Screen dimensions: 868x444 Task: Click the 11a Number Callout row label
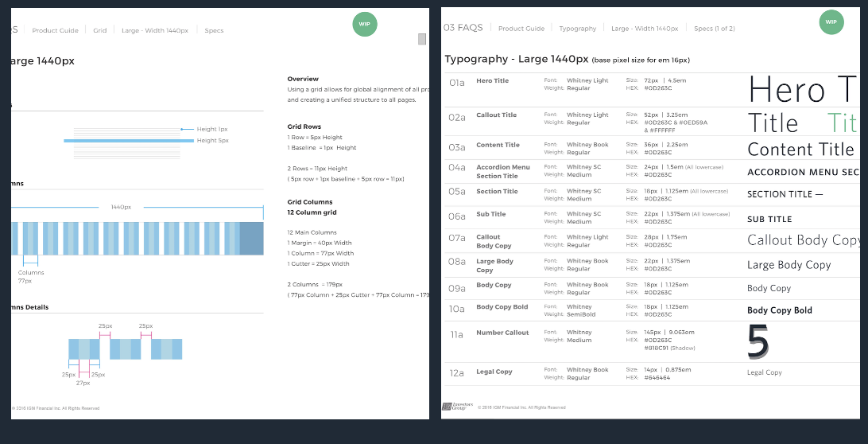click(502, 333)
